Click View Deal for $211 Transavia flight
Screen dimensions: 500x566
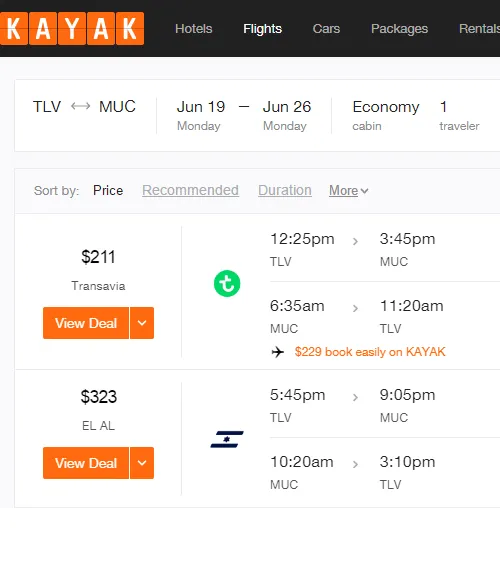pyautogui.click(x=86, y=323)
